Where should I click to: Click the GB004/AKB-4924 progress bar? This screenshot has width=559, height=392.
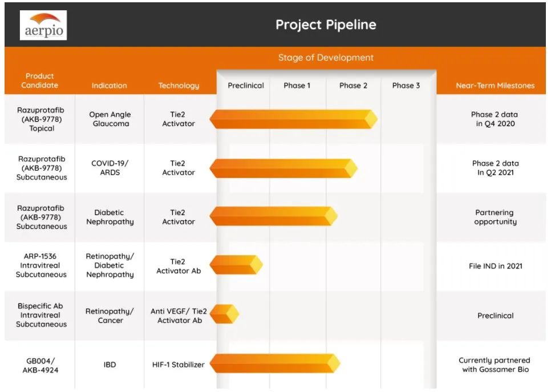[x=274, y=363]
